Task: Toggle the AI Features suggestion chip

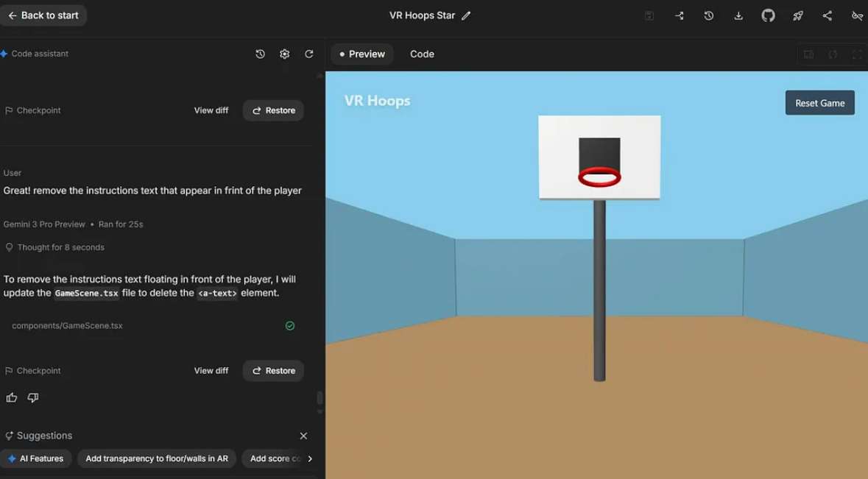Action: (x=35, y=458)
